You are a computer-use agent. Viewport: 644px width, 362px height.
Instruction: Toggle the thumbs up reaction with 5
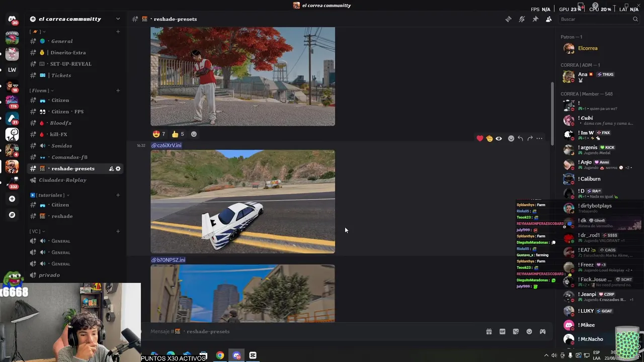[x=178, y=134]
